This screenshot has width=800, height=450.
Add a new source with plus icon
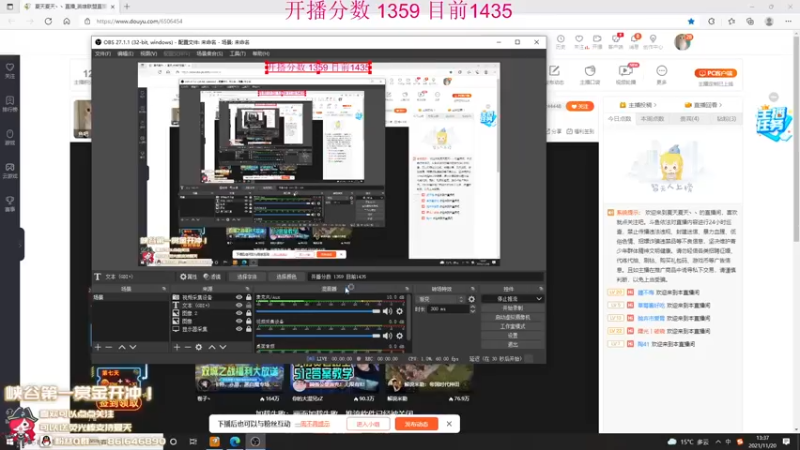coord(177,347)
